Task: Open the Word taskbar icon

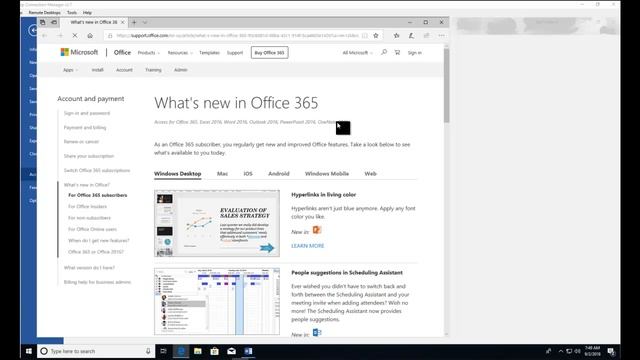Action: point(248,351)
